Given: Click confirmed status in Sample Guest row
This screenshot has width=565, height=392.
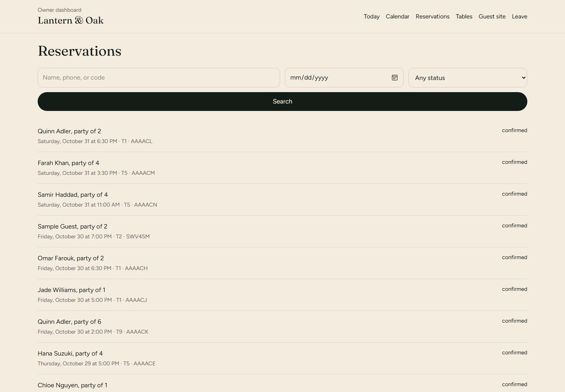Looking at the screenshot, I should pos(514,225).
